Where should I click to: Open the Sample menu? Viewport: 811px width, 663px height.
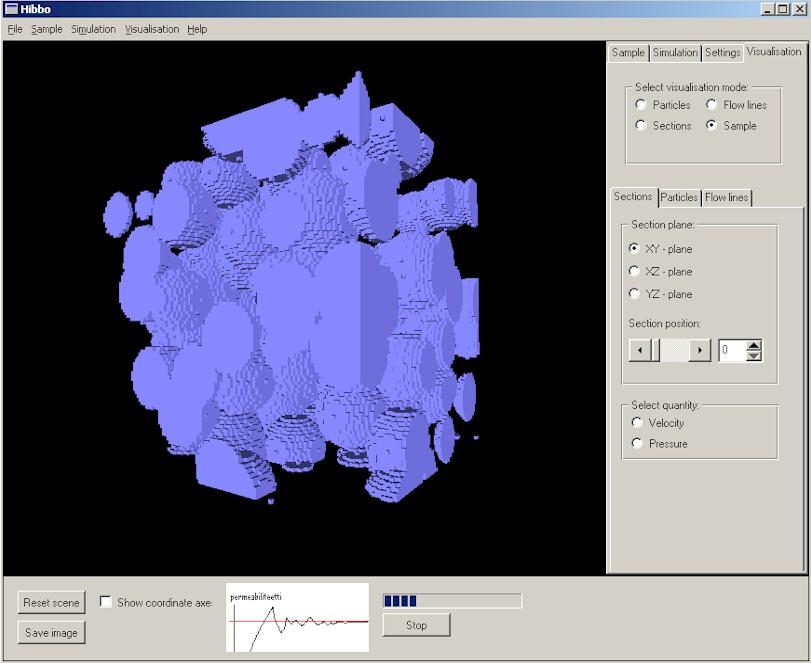47,29
